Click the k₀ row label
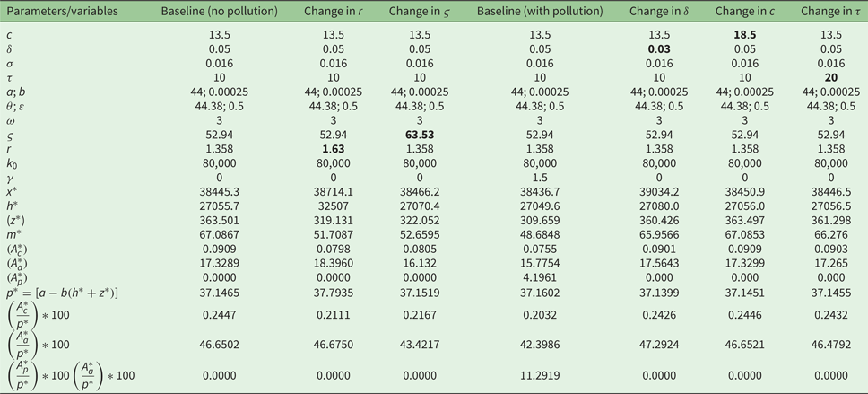 coord(12,163)
